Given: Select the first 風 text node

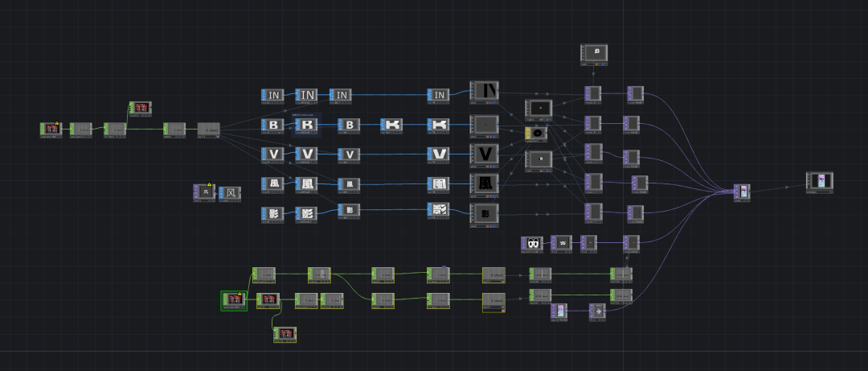Looking at the screenshot, I should [x=272, y=184].
